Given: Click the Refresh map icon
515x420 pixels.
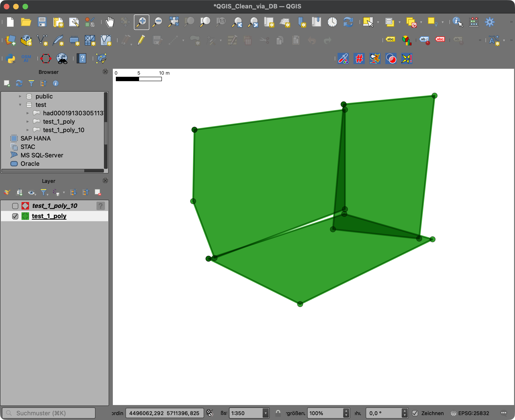Looking at the screenshot, I should pos(348,22).
